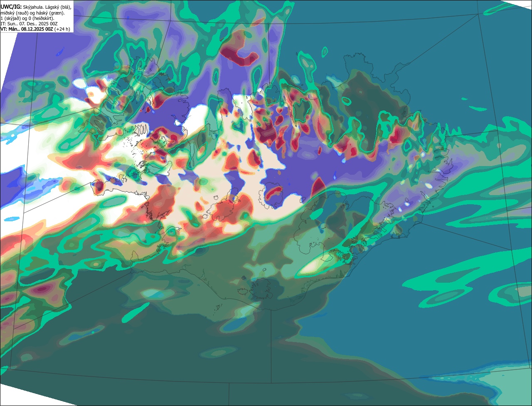Click the "miðský (rauð)" legend text
532x406 pixels.
15,13
